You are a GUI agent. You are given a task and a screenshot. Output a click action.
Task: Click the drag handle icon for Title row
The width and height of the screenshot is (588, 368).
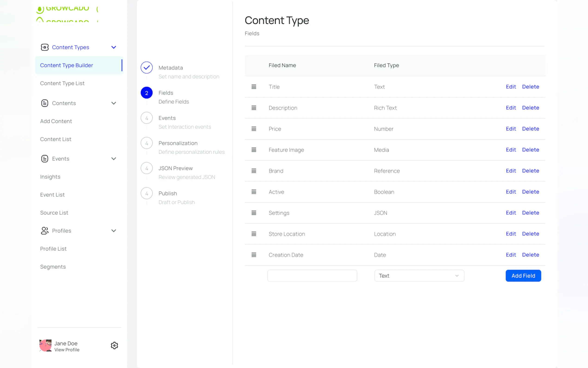coord(253,87)
